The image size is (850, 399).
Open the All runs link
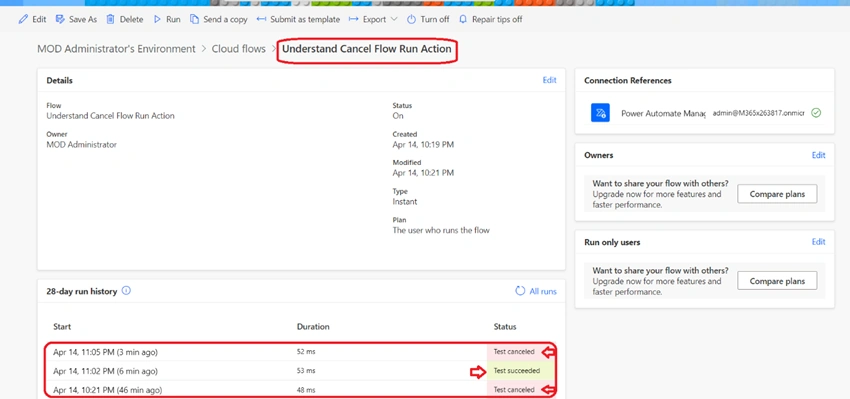coord(543,291)
